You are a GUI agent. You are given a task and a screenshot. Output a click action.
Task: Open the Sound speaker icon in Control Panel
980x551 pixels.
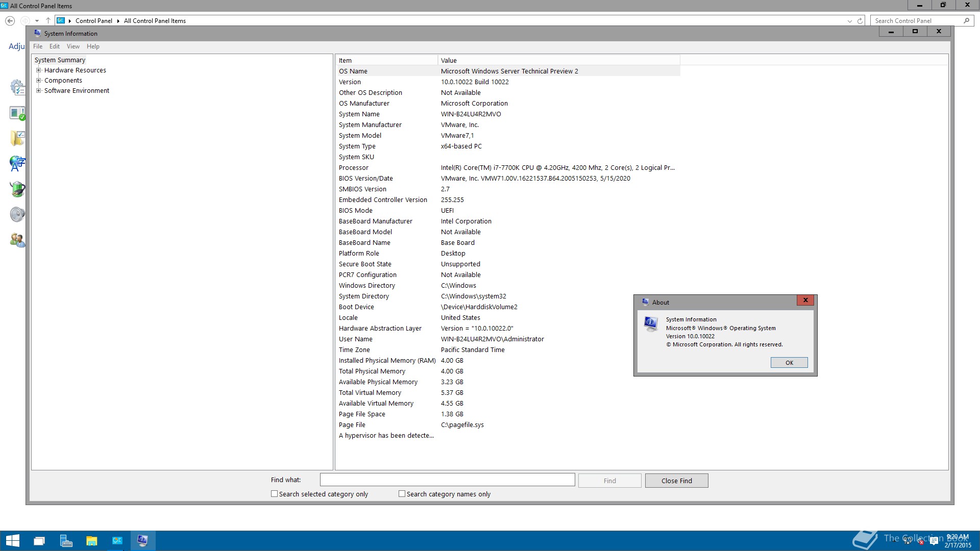tap(17, 214)
